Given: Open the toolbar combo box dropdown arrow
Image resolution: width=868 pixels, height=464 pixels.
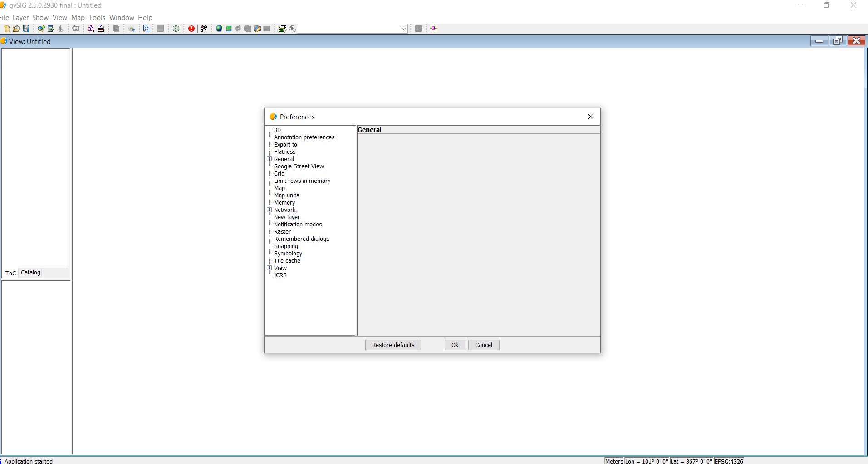Looking at the screenshot, I should tap(403, 29).
